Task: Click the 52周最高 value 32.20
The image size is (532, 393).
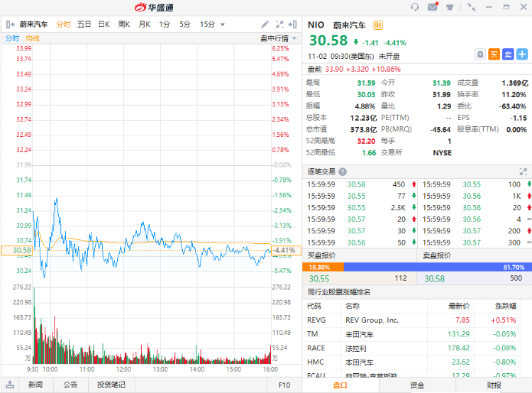Action: coord(366,141)
